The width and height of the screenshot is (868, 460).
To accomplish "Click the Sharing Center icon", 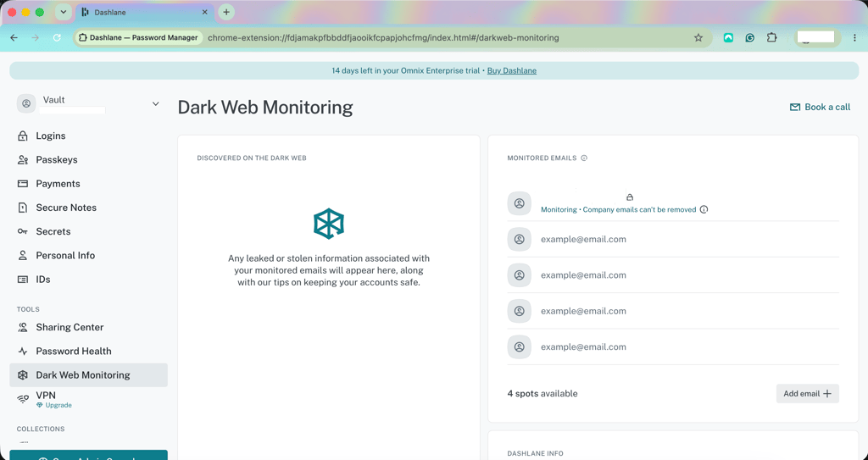I will 23,327.
